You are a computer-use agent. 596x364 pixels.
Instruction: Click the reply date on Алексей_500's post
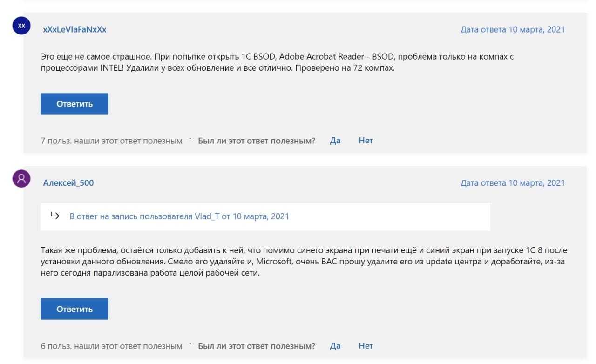[512, 183]
